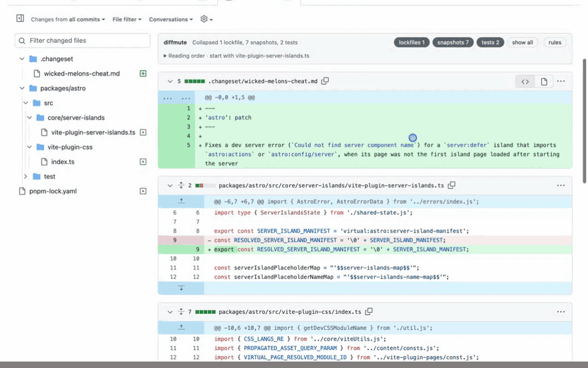Copy the vite-plugin-css/index.ts file path
The height and width of the screenshot is (368, 588).
(x=369, y=311)
